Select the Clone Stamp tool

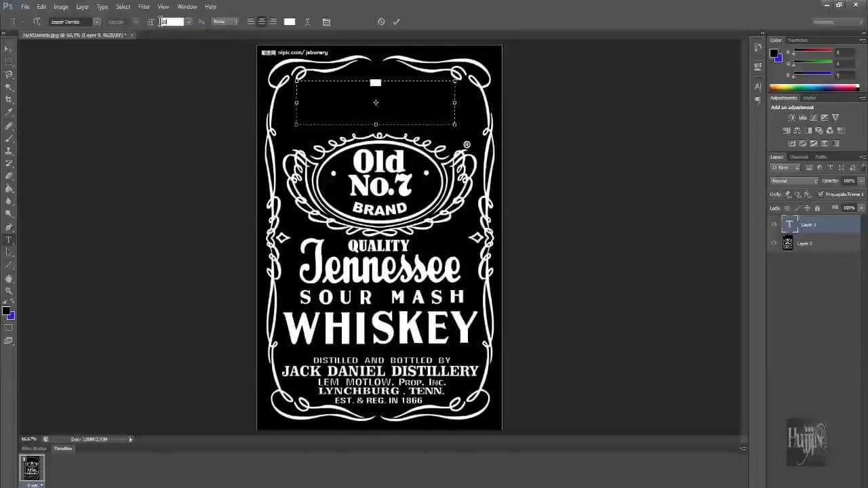click(8, 151)
